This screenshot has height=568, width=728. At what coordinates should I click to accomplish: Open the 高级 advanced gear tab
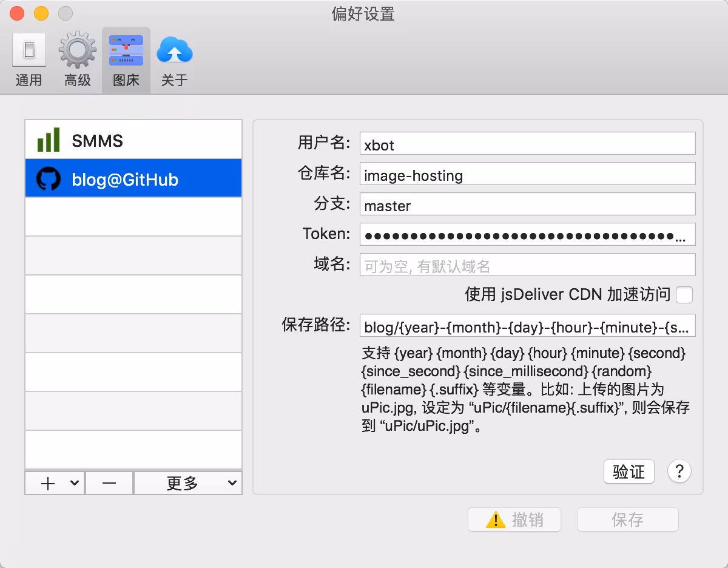[x=77, y=61]
